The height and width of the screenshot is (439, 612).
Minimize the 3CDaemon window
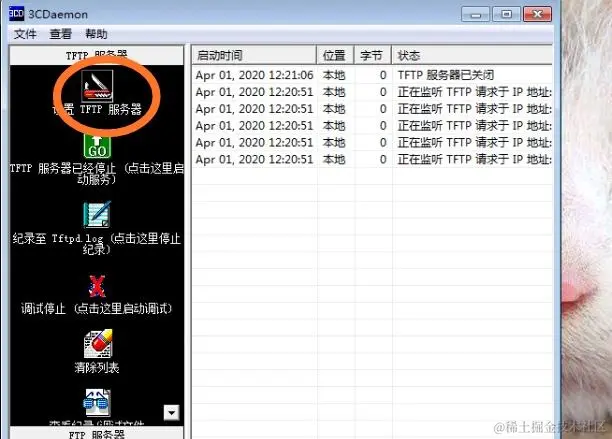tap(475, 14)
